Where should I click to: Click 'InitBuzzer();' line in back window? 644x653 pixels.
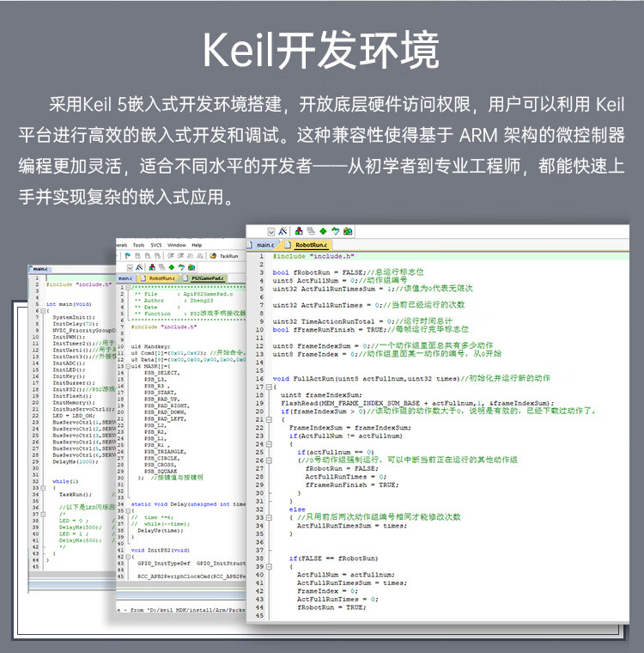tap(74, 382)
